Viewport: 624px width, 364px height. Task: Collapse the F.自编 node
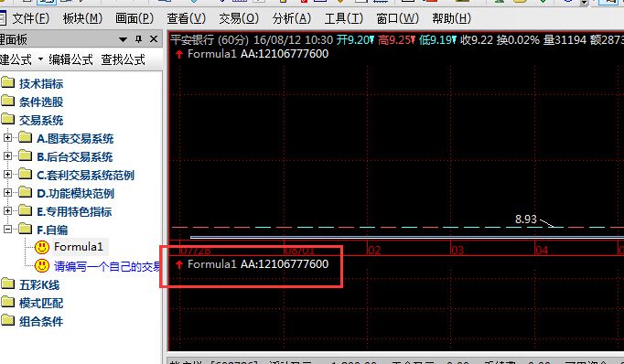coord(7,230)
